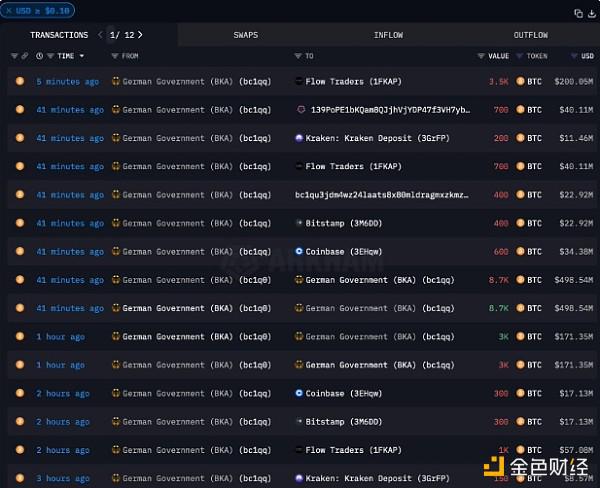The image size is (600, 488).
Task: Click German Government icon in $200.05M row's FROM cell
Action: pyautogui.click(x=116, y=81)
